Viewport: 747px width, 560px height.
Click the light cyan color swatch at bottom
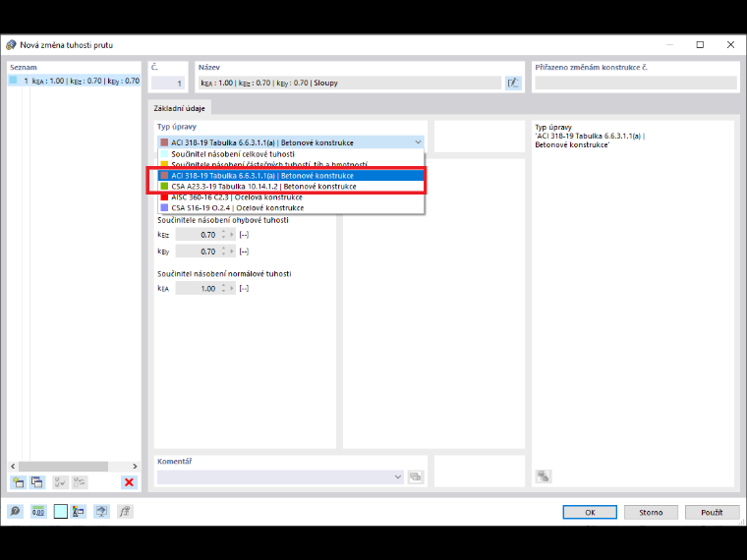61,512
